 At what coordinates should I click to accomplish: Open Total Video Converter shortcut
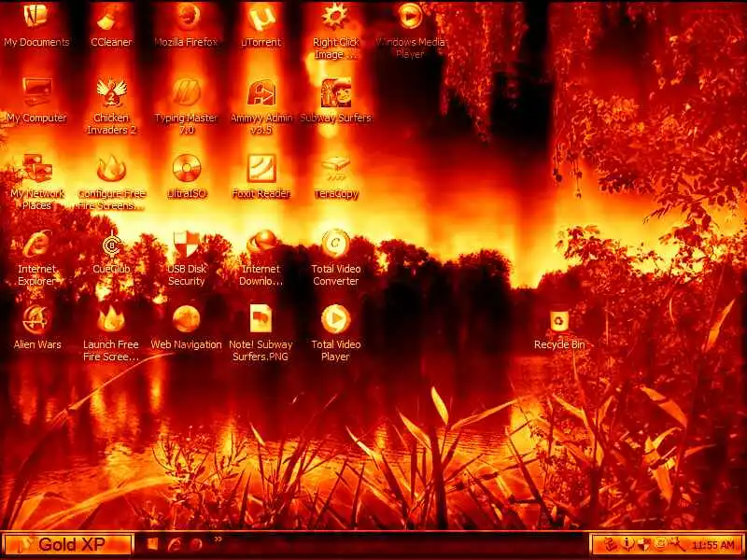coord(336,259)
